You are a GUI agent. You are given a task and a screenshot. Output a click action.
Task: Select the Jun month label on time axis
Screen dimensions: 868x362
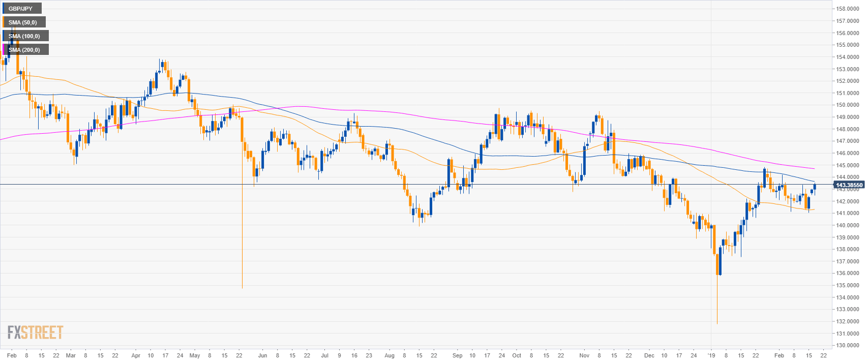click(262, 355)
